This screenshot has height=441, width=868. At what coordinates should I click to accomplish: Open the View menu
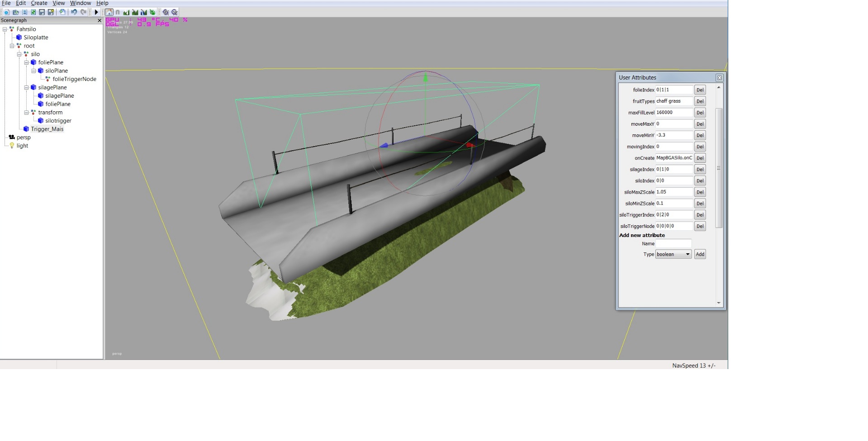pyautogui.click(x=58, y=3)
